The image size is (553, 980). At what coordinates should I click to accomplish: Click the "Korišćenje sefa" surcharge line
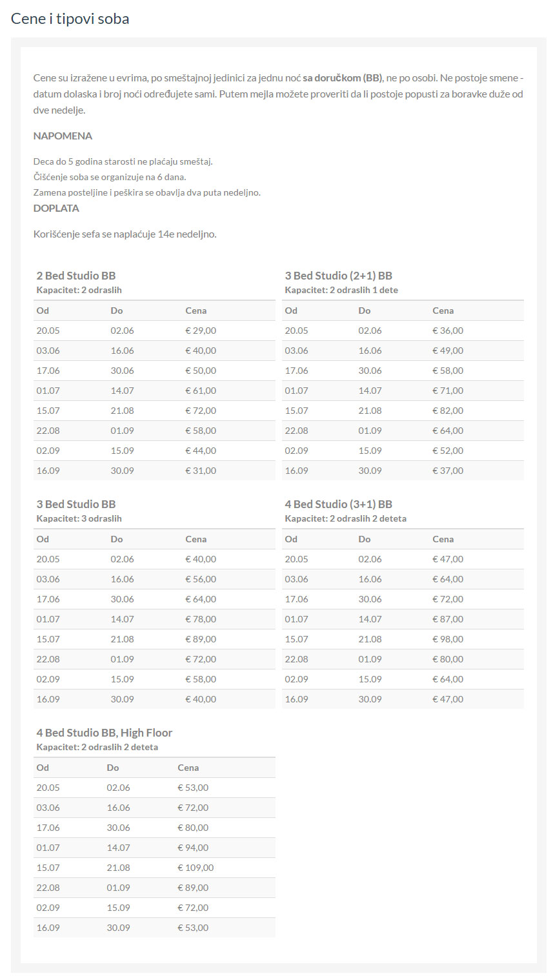click(125, 234)
